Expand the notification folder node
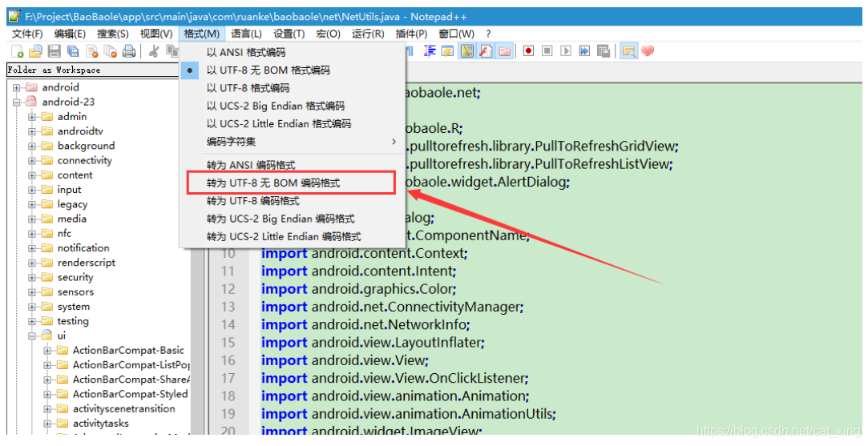 click(x=32, y=248)
